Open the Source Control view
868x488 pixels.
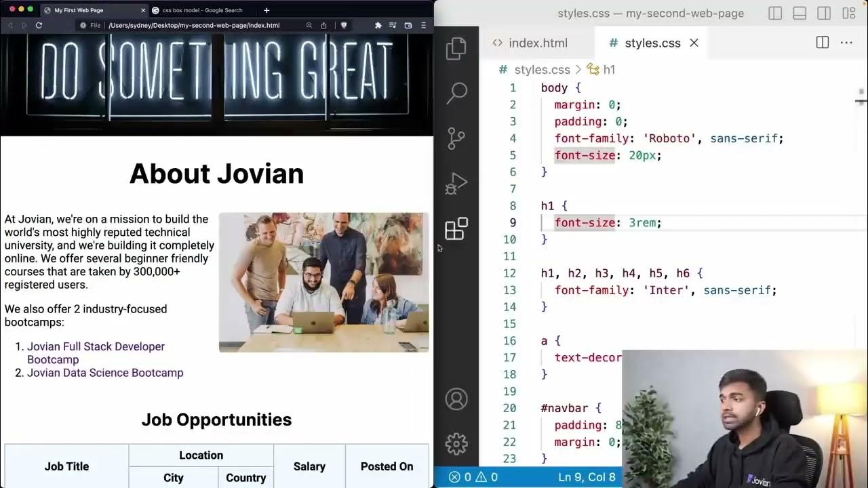point(456,138)
